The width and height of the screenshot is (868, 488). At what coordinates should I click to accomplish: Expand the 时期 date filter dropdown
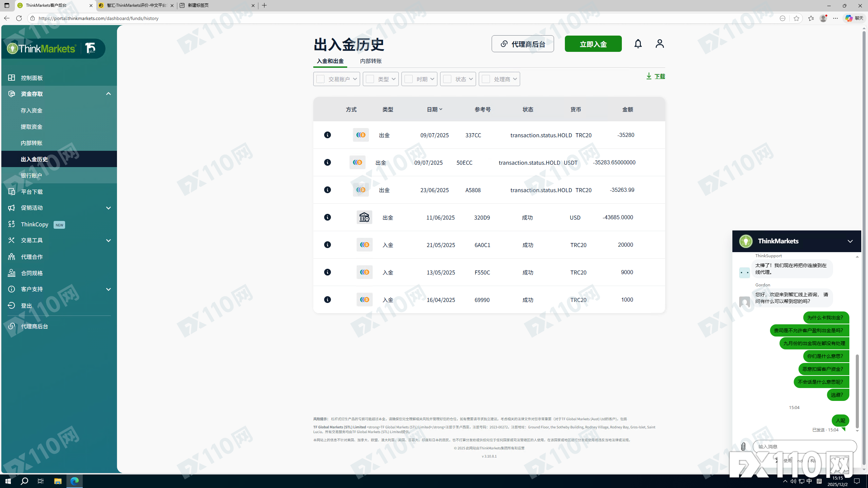[432, 79]
